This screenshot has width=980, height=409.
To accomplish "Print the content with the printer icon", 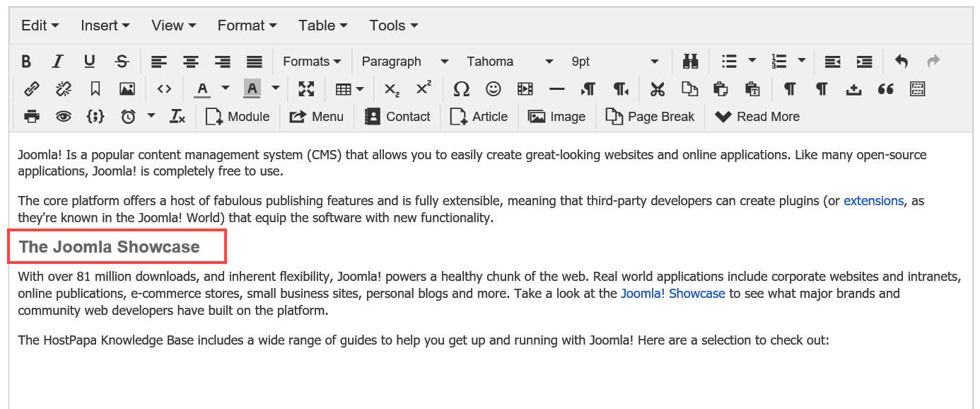I will [31, 117].
